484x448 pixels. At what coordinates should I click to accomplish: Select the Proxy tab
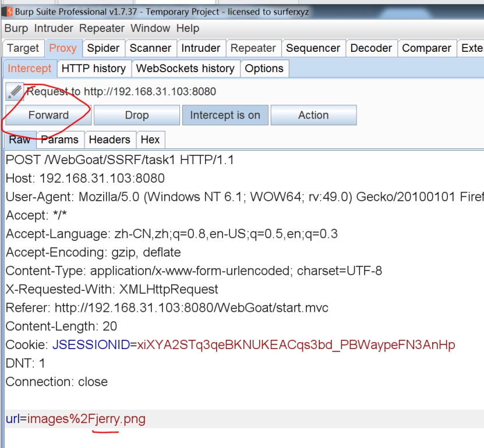coord(63,48)
